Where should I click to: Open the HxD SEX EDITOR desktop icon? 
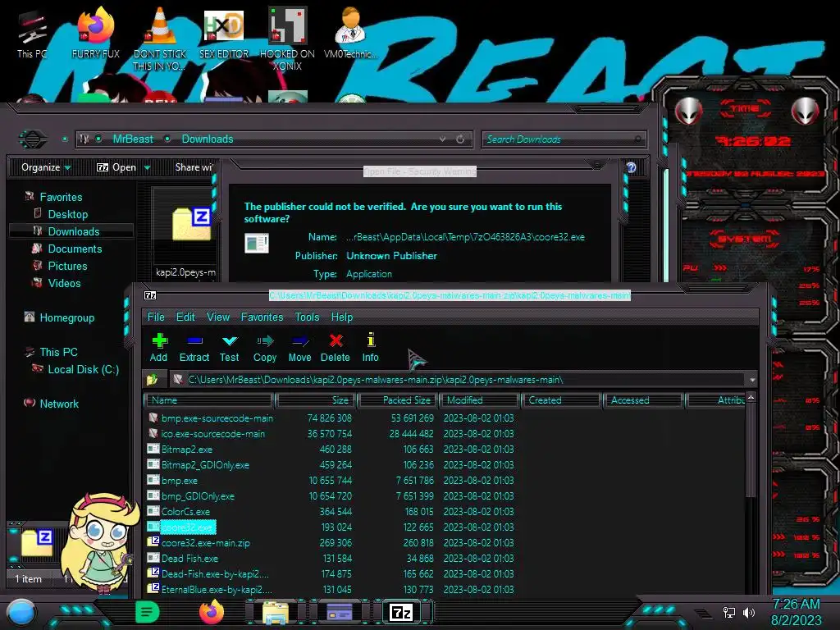point(224,33)
